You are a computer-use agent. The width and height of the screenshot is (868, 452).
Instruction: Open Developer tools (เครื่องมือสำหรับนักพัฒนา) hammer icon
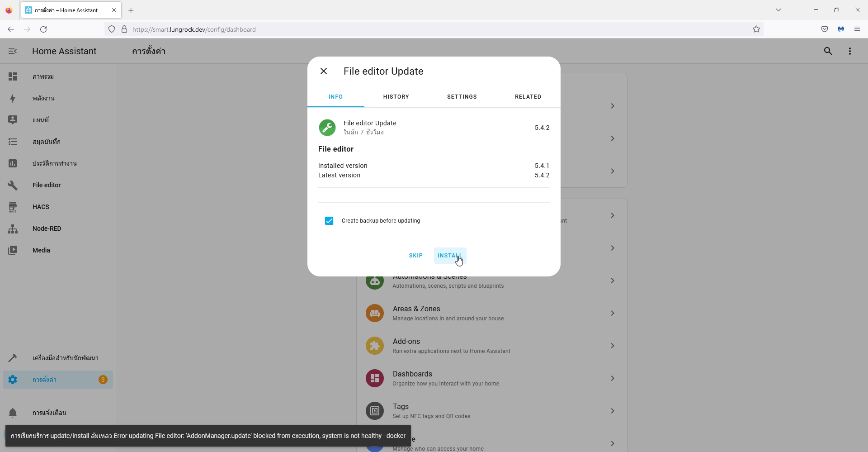coord(13,358)
